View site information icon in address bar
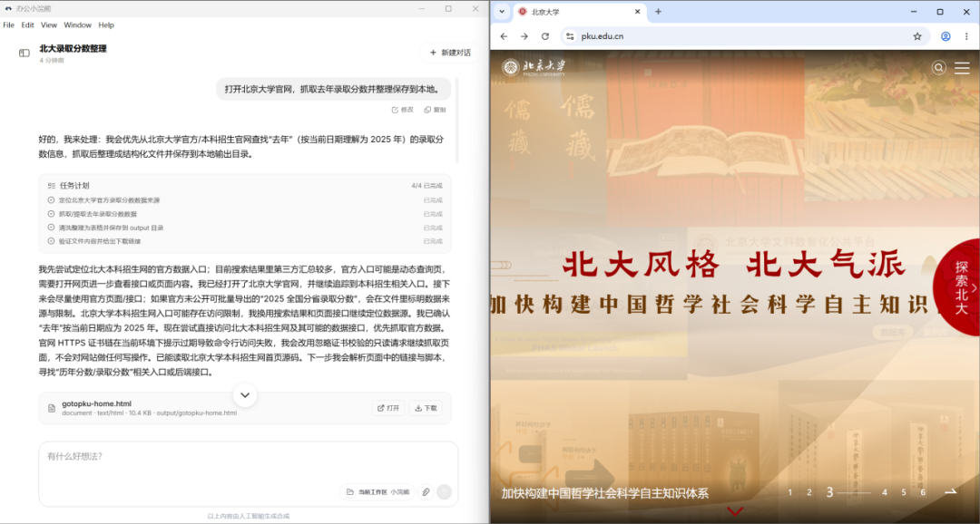 click(569, 36)
